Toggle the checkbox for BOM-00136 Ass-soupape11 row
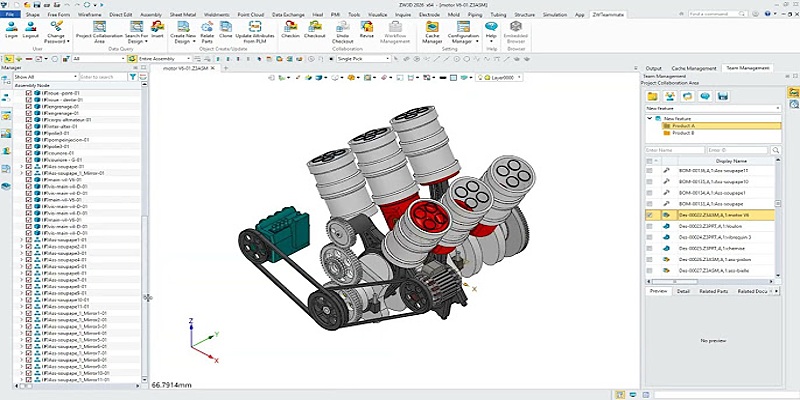The image size is (800, 400). [649, 170]
